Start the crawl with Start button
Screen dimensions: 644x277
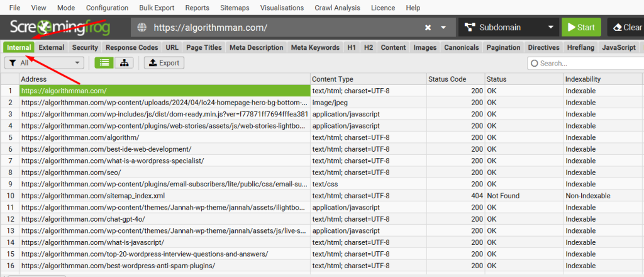click(x=581, y=28)
